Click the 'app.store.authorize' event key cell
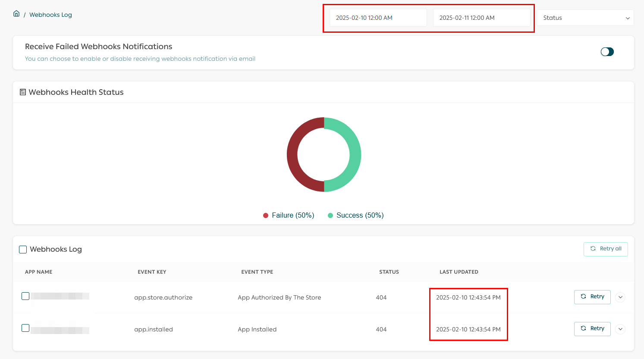This screenshot has height=359, width=644. point(163,297)
